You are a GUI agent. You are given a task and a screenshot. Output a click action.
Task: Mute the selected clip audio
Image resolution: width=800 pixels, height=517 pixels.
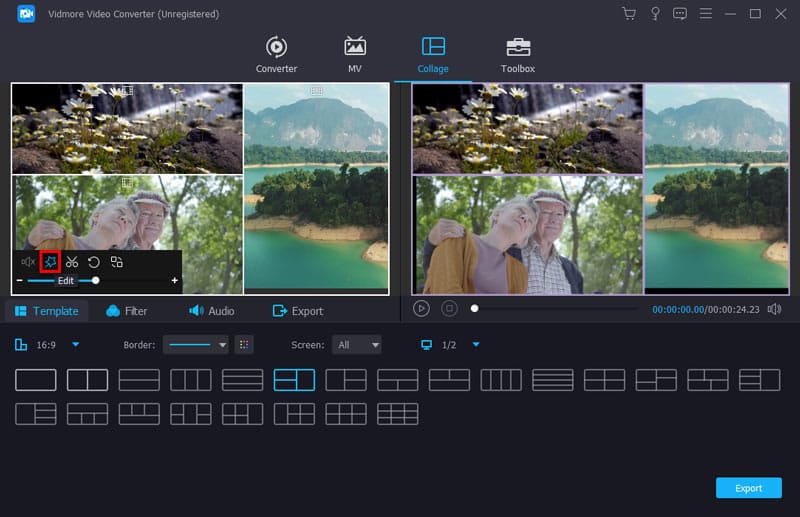(x=28, y=262)
